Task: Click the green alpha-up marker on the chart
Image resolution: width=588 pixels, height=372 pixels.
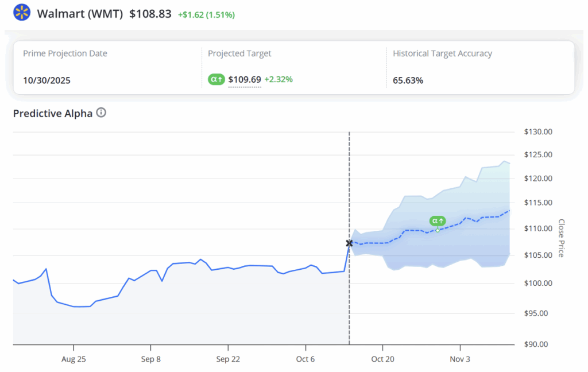Action: [x=437, y=221]
